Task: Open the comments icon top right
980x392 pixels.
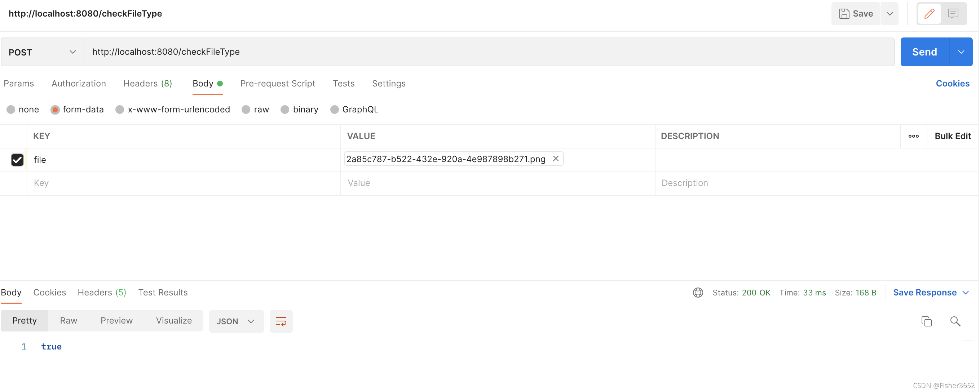Action: [x=953, y=13]
